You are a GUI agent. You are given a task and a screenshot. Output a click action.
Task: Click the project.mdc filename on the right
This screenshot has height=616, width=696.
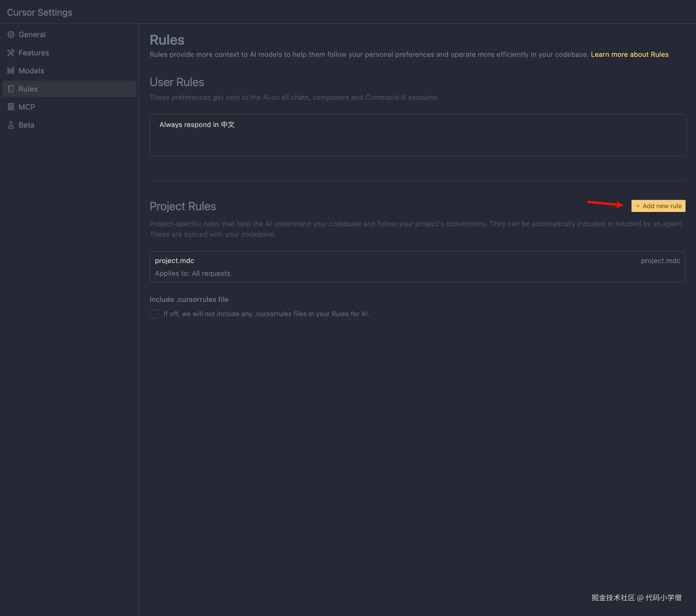tap(660, 260)
